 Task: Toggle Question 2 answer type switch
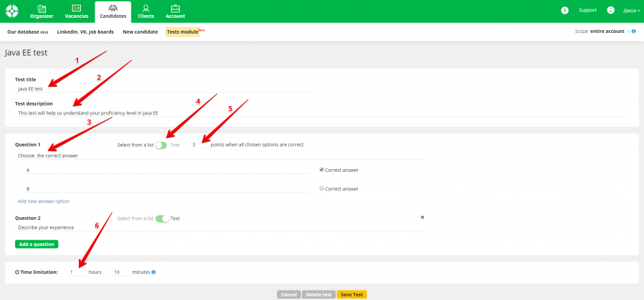coord(162,218)
